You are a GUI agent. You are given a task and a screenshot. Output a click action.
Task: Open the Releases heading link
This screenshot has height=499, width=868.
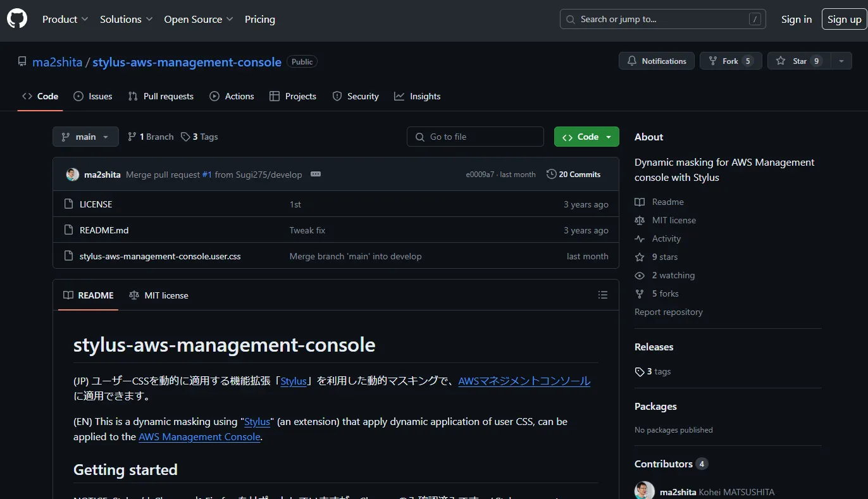click(x=654, y=347)
